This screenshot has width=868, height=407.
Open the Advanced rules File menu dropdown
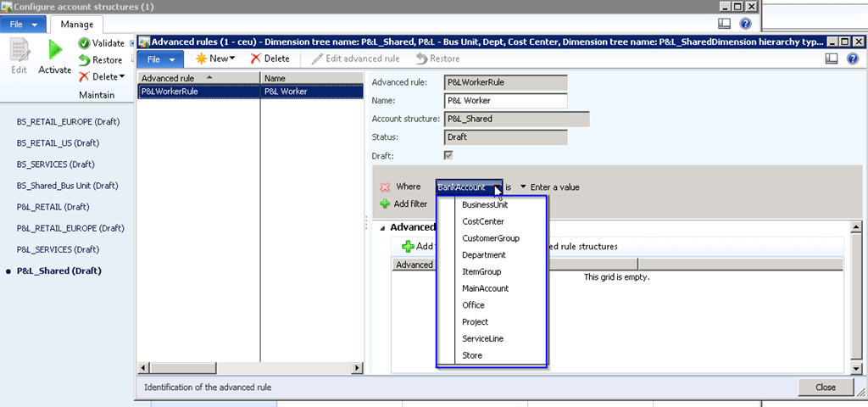click(160, 59)
